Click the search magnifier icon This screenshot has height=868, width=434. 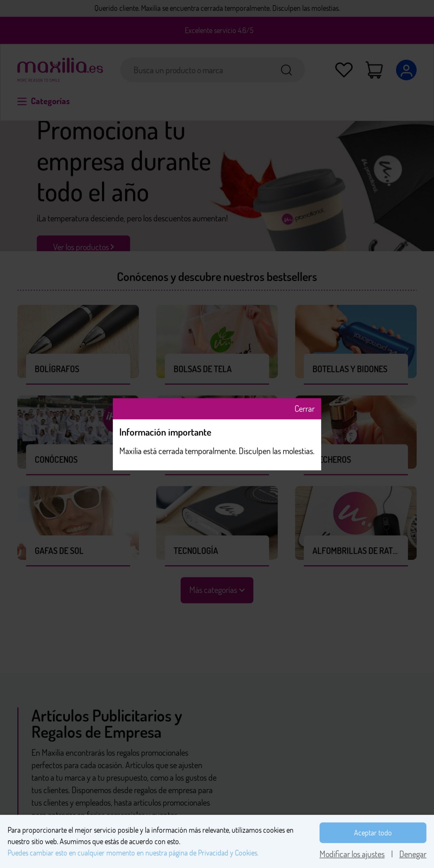pyautogui.click(x=287, y=70)
